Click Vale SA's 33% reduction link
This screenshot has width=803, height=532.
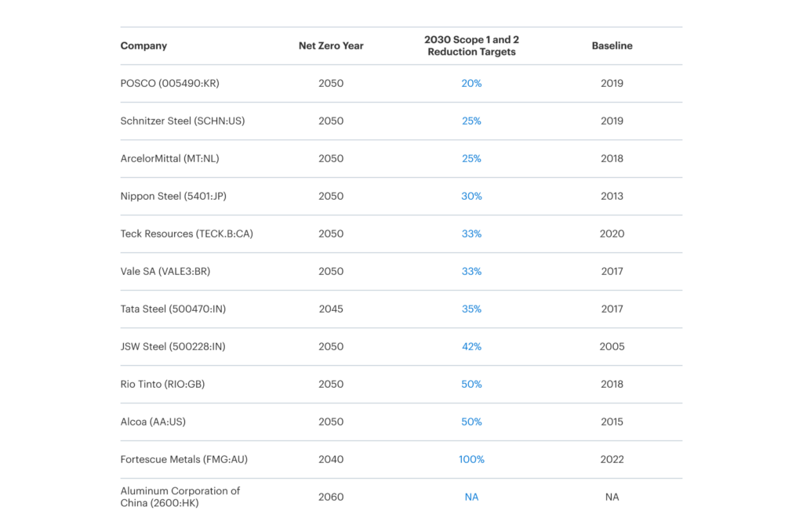(x=471, y=271)
